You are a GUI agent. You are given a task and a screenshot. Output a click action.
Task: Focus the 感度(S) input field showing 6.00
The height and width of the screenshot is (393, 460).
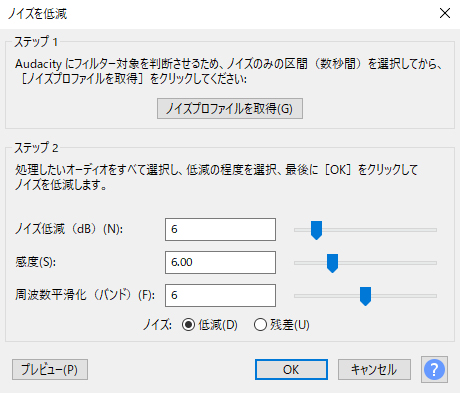click(x=220, y=262)
